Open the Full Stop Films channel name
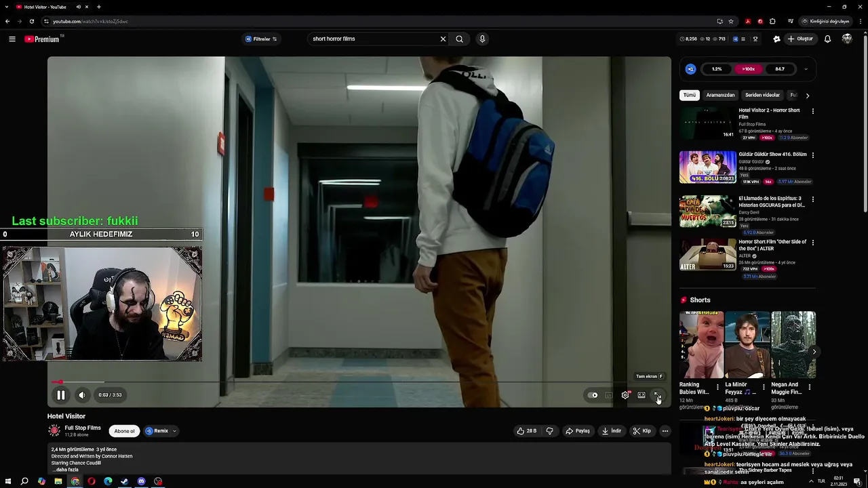Screen dimensions: 868x488 tap(83, 428)
